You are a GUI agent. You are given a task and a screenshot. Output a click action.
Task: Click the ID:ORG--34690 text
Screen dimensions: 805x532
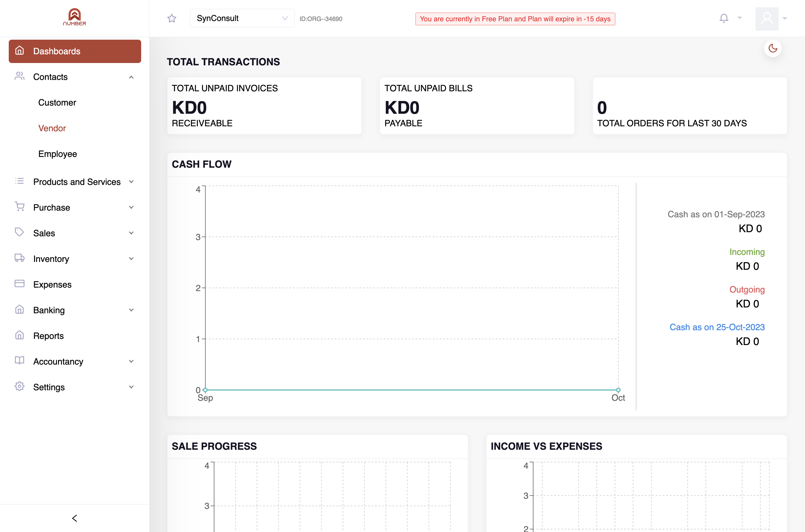[321, 19]
